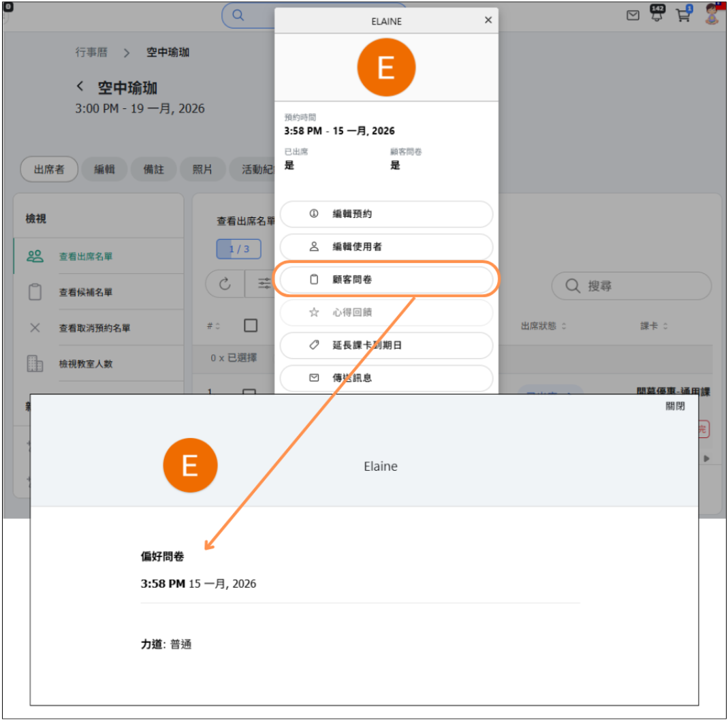
Task: Open the mail envelope icon in header
Action: 633,16
